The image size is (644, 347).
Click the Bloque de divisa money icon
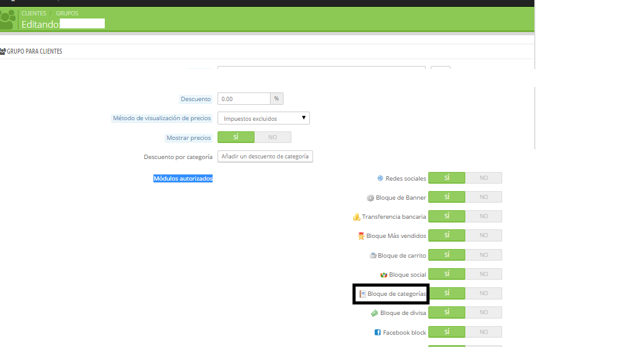(x=374, y=313)
